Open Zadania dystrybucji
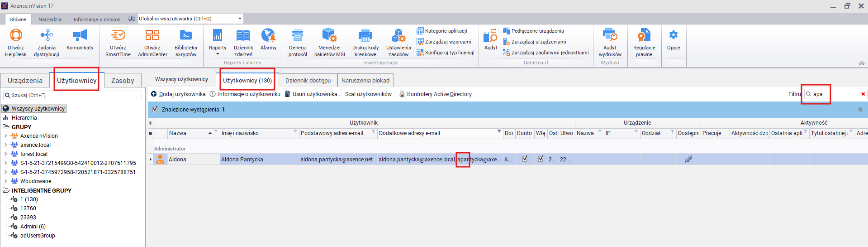868x247 pixels. 47,43
